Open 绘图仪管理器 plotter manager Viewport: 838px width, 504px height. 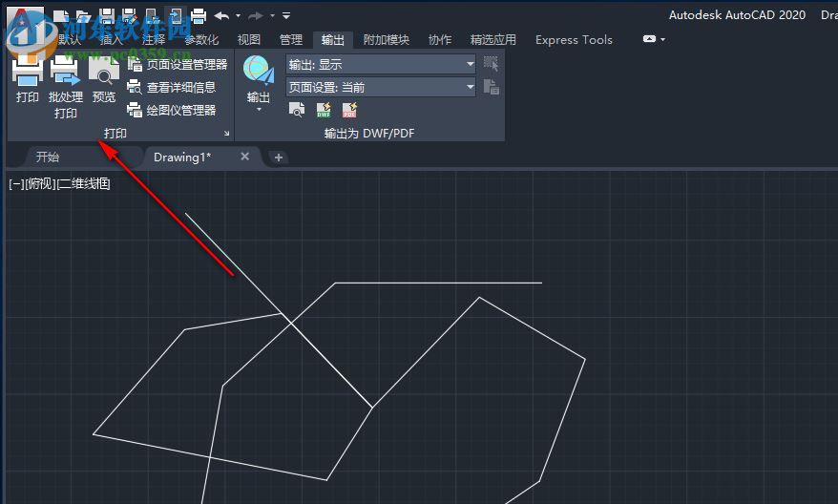[172, 110]
